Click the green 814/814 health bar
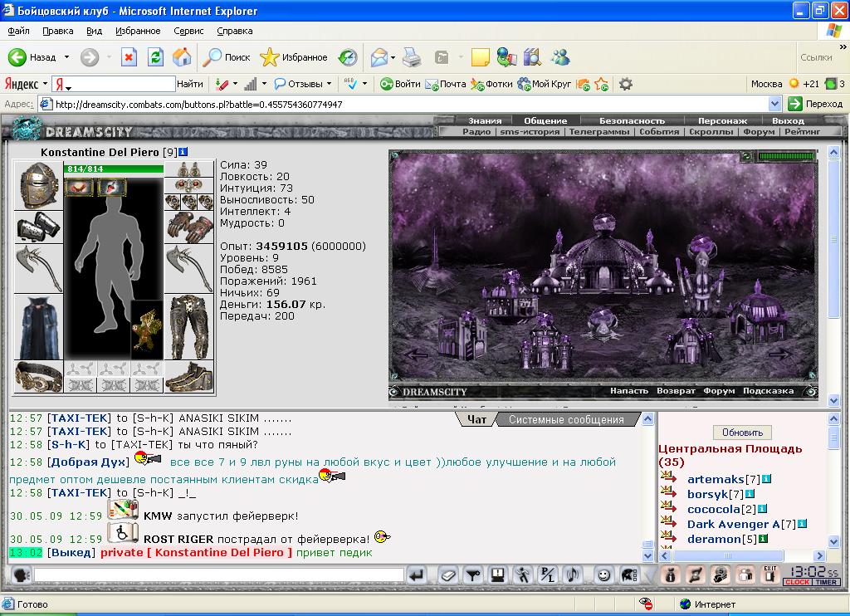This screenshot has width=850, height=616. (x=113, y=169)
